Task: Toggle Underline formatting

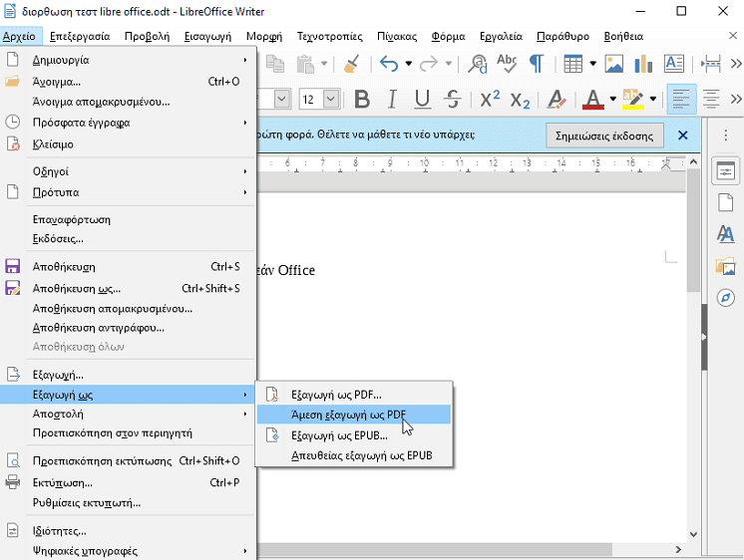Action: [422, 100]
